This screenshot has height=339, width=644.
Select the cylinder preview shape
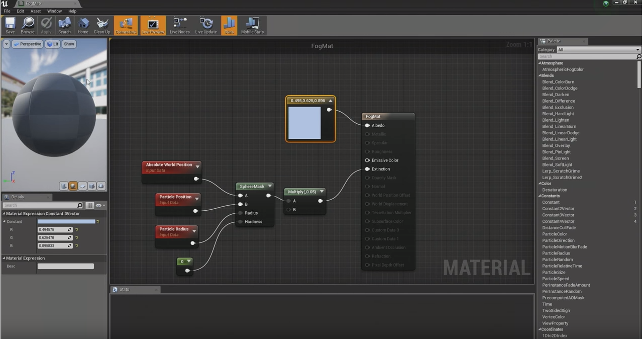[x=64, y=186]
